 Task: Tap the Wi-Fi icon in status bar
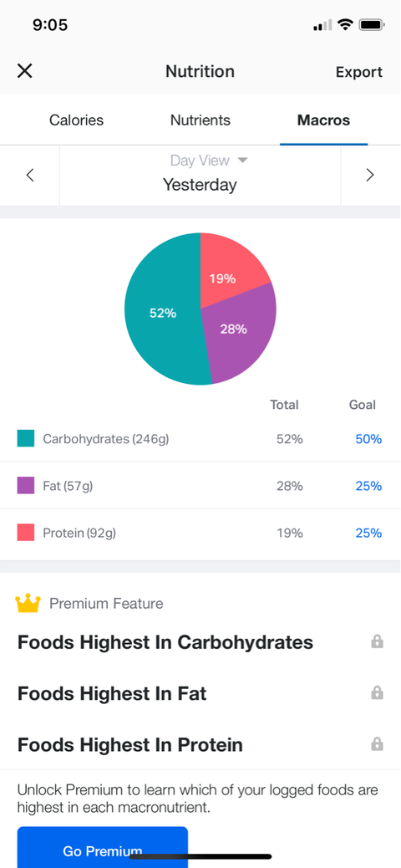[346, 25]
